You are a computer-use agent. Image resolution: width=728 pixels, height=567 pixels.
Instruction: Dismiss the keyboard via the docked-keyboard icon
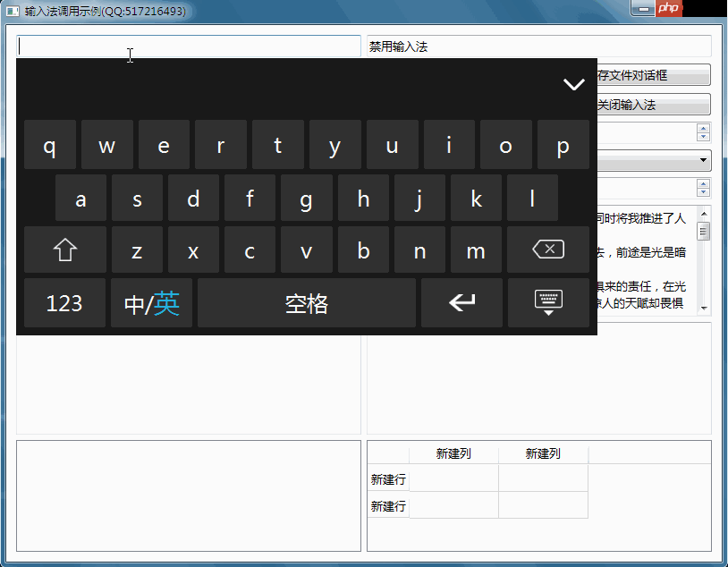click(547, 302)
